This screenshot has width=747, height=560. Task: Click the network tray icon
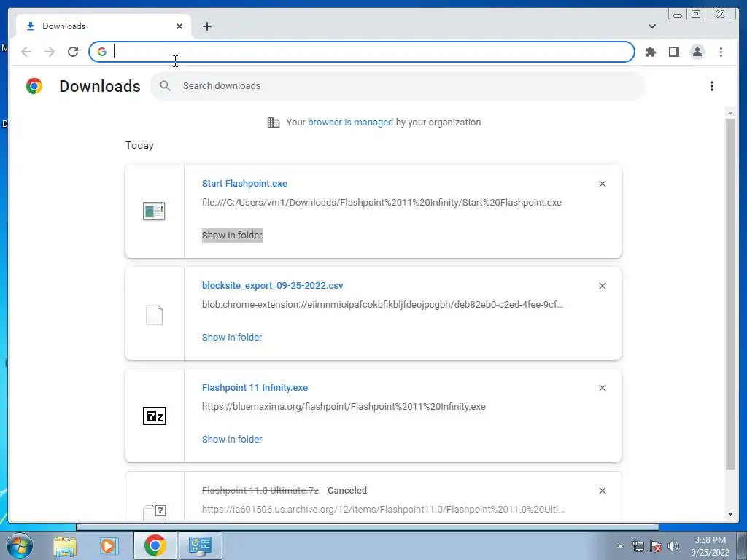click(x=638, y=546)
